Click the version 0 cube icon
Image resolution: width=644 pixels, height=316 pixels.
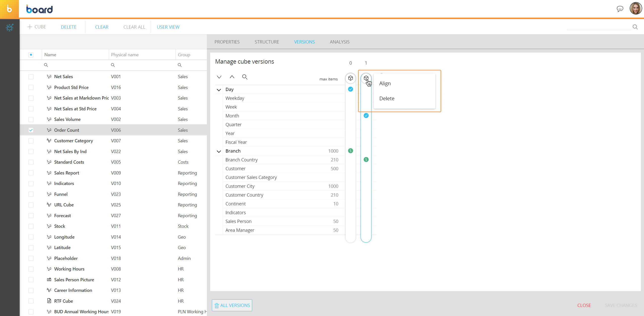click(350, 78)
